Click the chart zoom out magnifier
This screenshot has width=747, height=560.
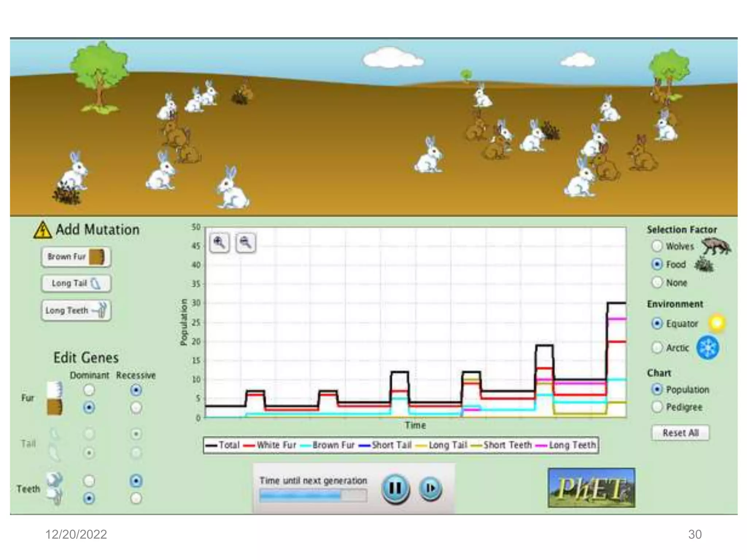[245, 242]
